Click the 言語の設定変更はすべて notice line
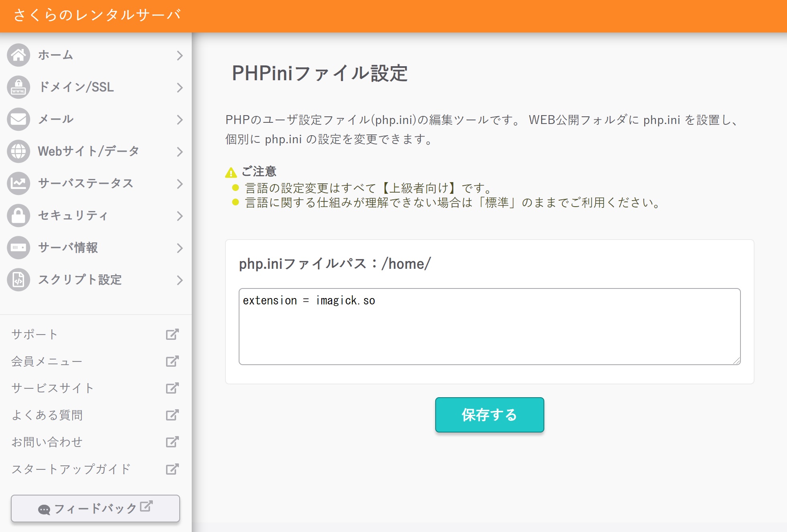Image resolution: width=787 pixels, height=532 pixels. (x=368, y=188)
